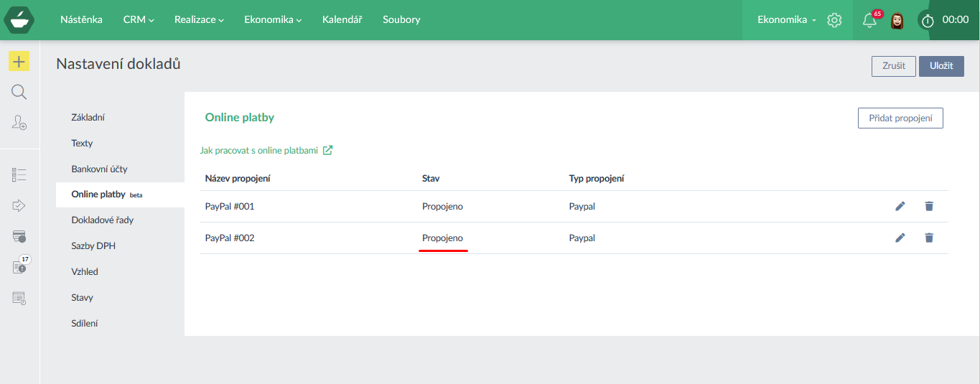Start the stopwatch timer icon
The height and width of the screenshot is (384, 980).
click(x=928, y=20)
